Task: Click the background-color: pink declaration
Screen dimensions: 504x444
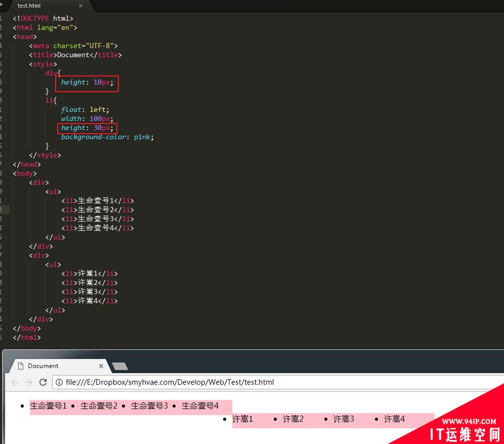Action: [107, 137]
